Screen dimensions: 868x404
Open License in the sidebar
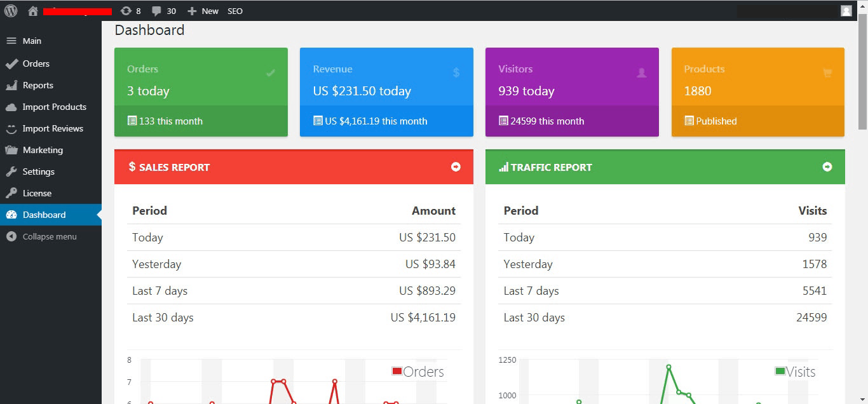[51, 193]
